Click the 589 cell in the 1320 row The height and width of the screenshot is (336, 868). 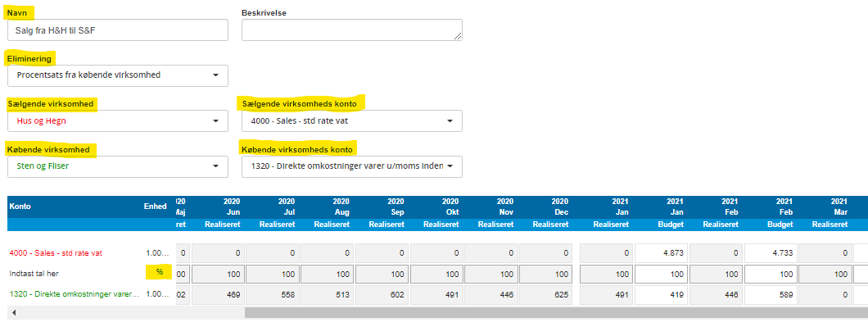pyautogui.click(x=771, y=293)
